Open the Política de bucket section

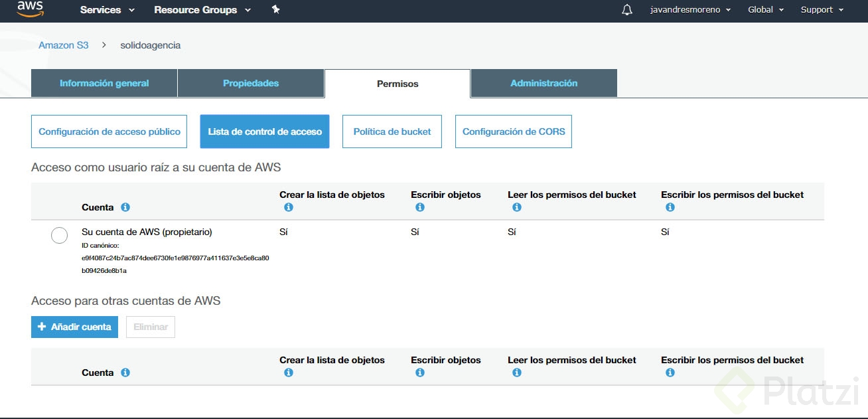392,131
